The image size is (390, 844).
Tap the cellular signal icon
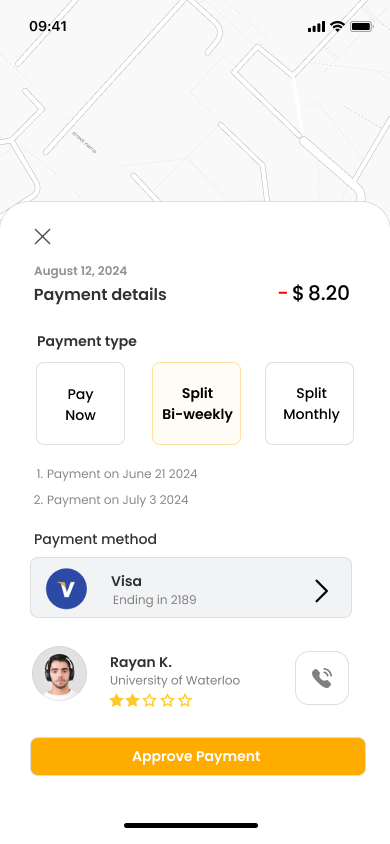pos(316,26)
